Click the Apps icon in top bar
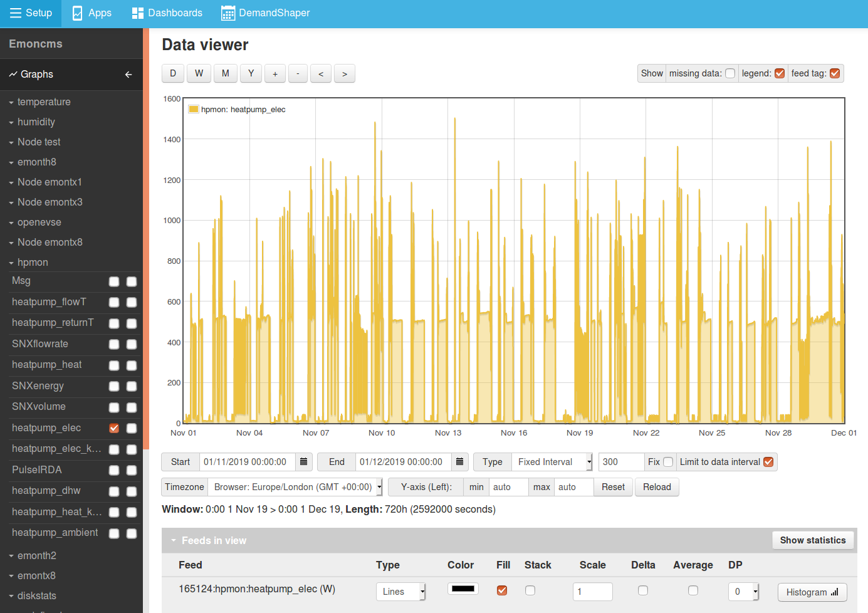The height and width of the screenshot is (613, 868). (77, 13)
